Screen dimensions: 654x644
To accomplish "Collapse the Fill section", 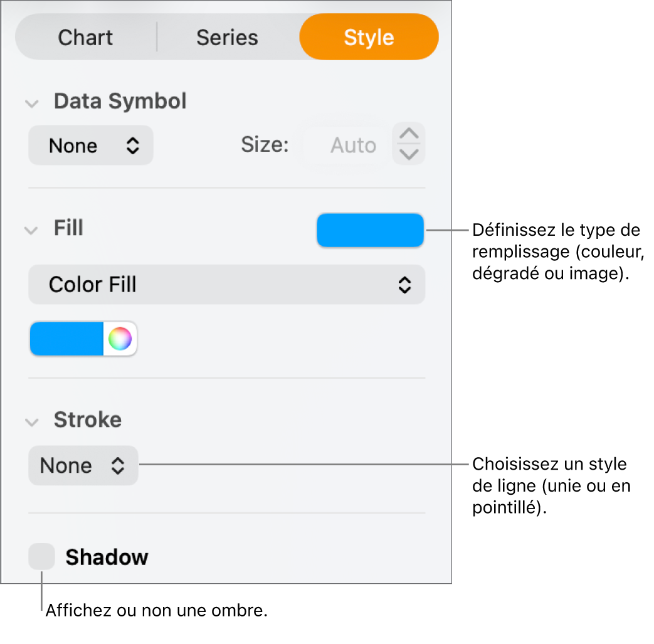I will [x=31, y=230].
